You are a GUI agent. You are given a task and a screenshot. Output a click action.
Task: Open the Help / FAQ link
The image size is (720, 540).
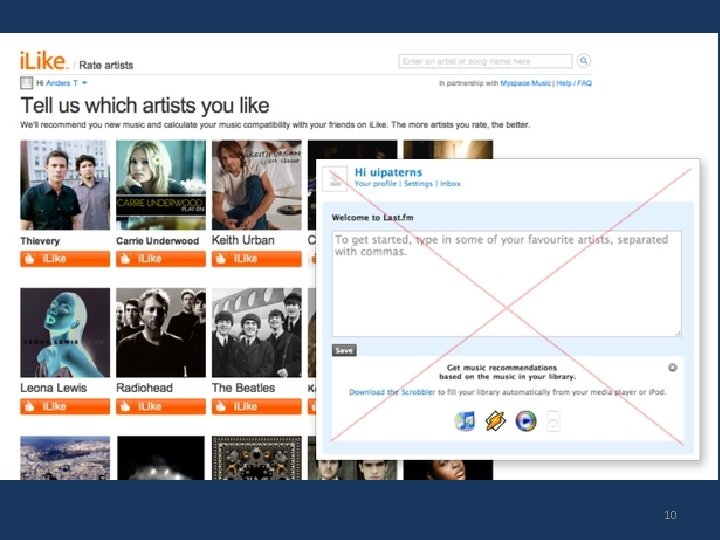click(x=574, y=83)
